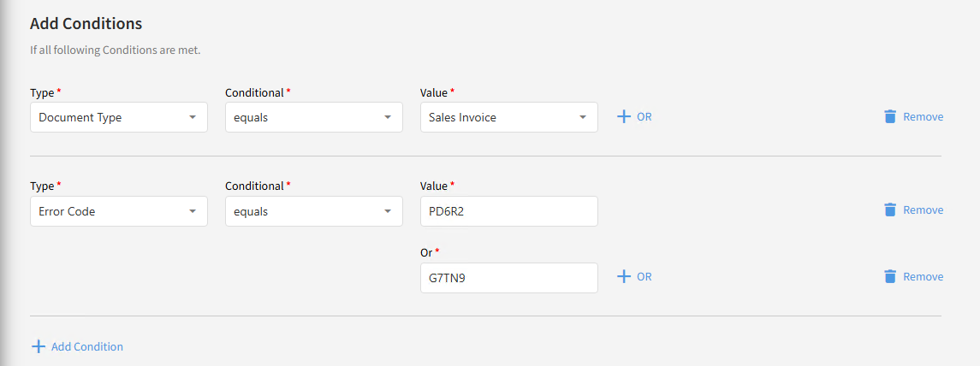Focus the Value field containing PD6R2

point(508,211)
